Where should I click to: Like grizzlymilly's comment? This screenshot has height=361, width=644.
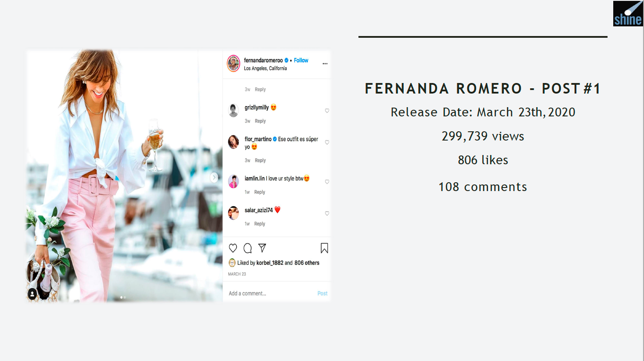click(327, 111)
